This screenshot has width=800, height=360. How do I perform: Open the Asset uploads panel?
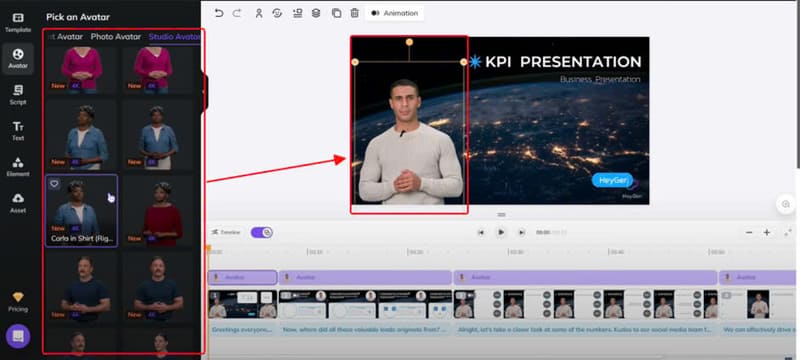(x=18, y=203)
